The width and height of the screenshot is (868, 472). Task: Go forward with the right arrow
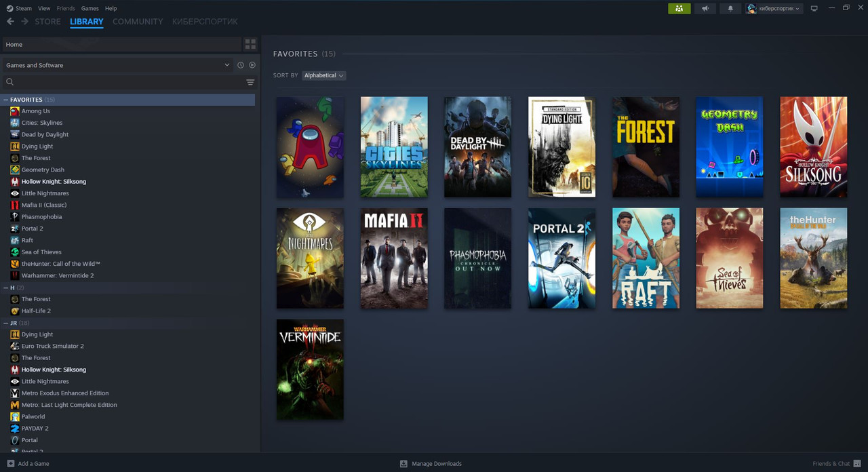coord(25,22)
